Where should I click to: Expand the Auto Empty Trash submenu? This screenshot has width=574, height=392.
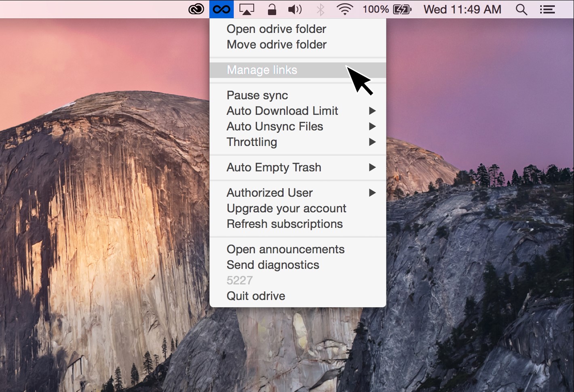pos(274,167)
